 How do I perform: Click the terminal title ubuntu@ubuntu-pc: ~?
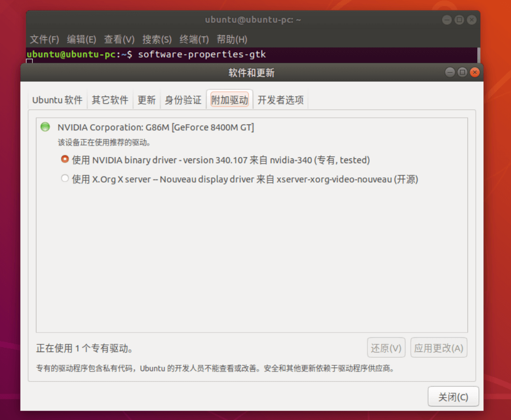click(x=253, y=20)
